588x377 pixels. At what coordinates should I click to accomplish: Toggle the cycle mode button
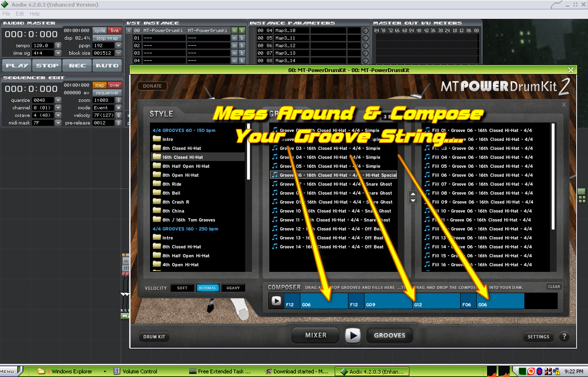[99, 31]
